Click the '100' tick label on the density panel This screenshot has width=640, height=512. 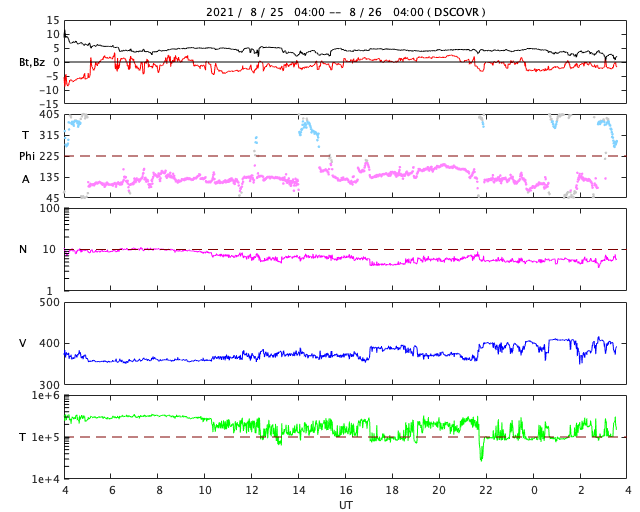pyautogui.click(x=49, y=208)
